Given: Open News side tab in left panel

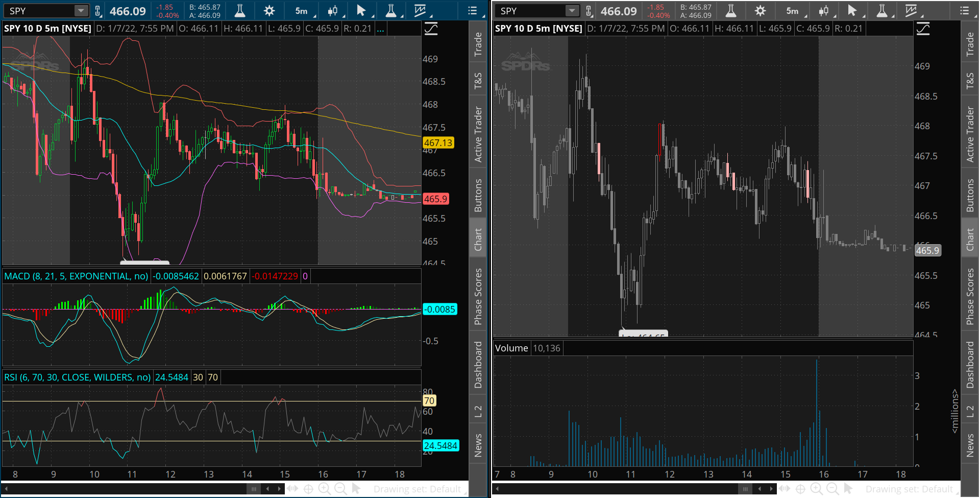Looking at the screenshot, I should pos(478,445).
